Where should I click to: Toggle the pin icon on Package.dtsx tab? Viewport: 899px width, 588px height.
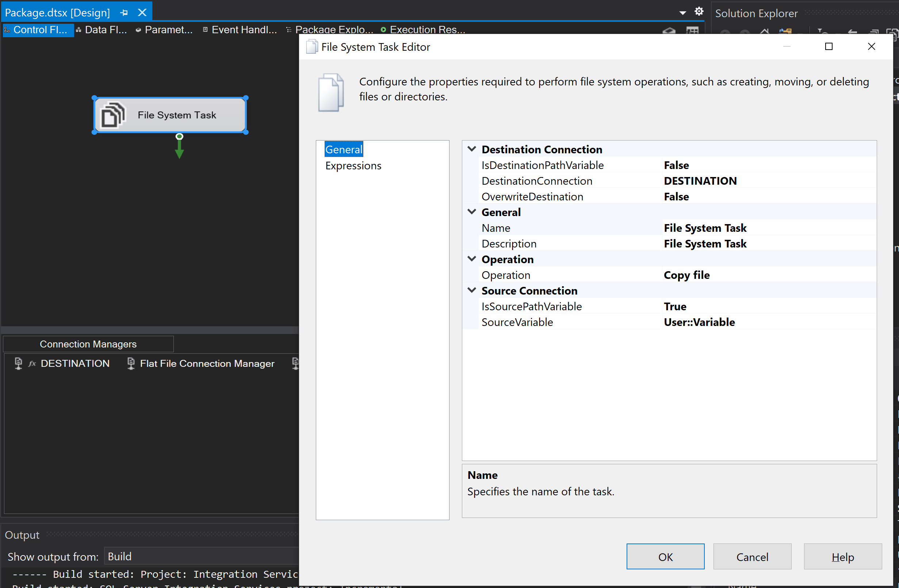point(124,13)
